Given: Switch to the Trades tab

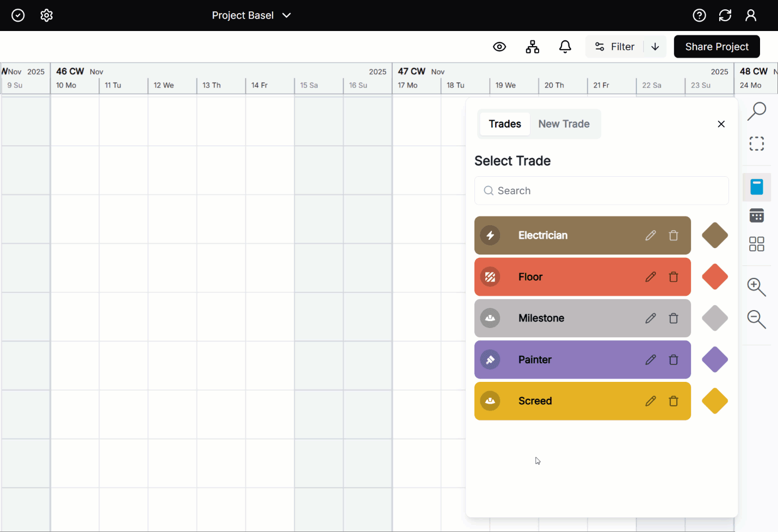Looking at the screenshot, I should (504, 124).
